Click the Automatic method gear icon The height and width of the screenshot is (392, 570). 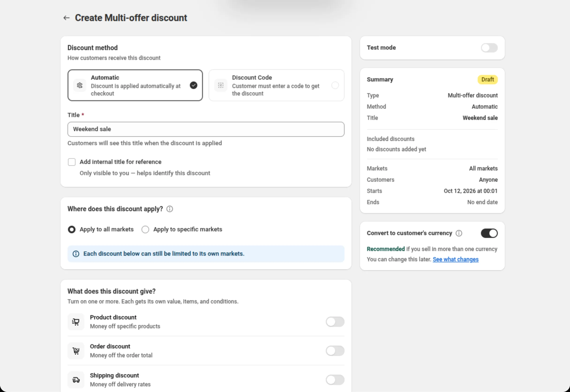pos(80,85)
